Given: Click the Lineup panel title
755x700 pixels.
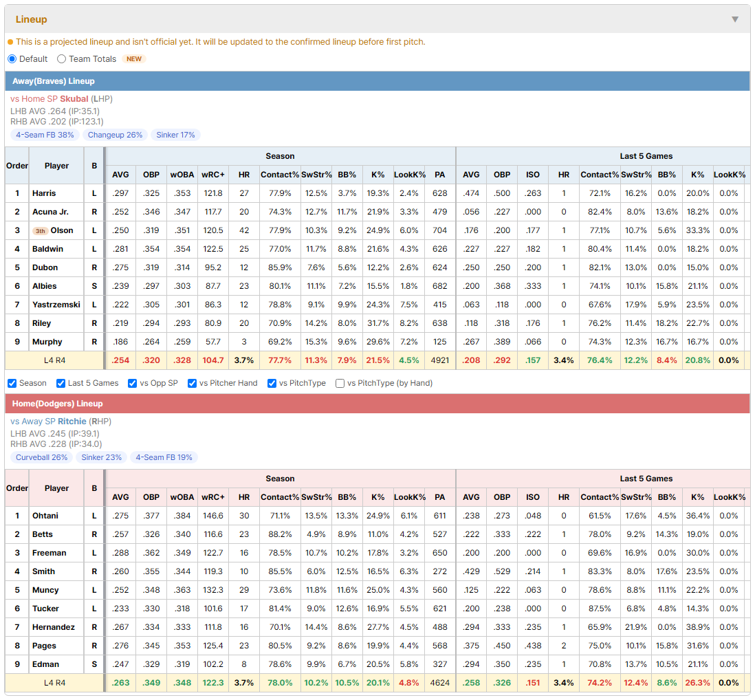Looking at the screenshot, I should [32, 19].
